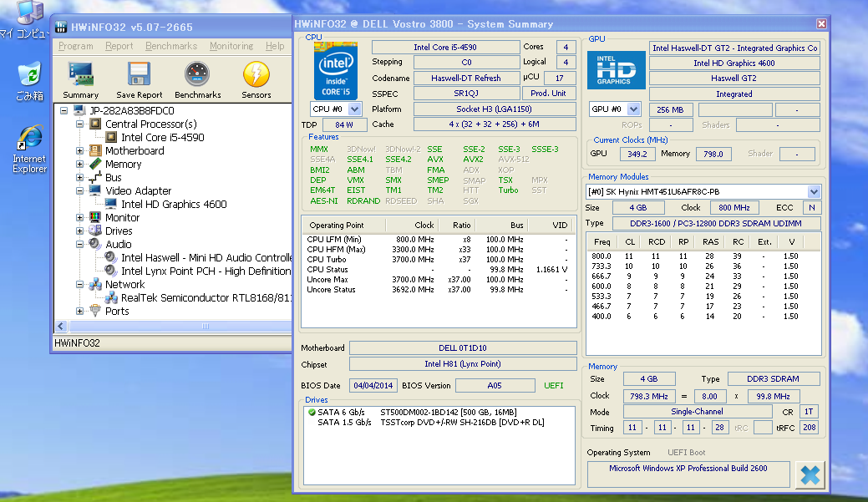Click the HWiNFO32 title bar app icon
Screen dimensions: 868x502
pyautogui.click(x=61, y=27)
